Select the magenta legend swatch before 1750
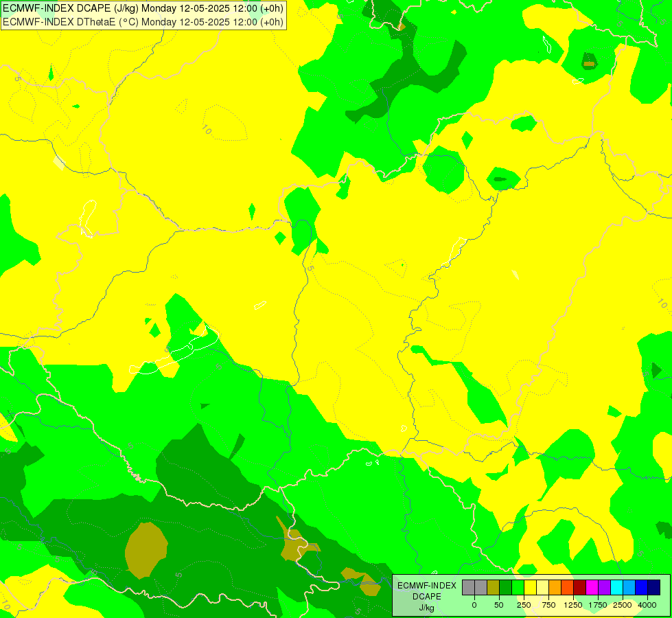This screenshot has width=672, height=618. (x=592, y=588)
